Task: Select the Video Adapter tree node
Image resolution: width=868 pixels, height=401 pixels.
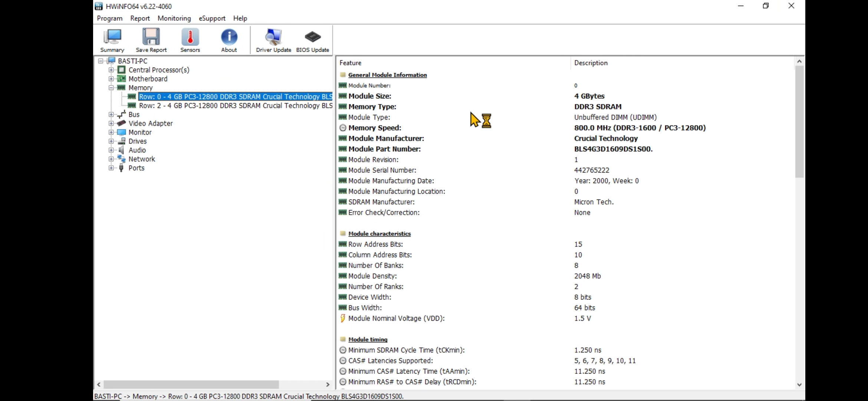Action: tap(150, 123)
